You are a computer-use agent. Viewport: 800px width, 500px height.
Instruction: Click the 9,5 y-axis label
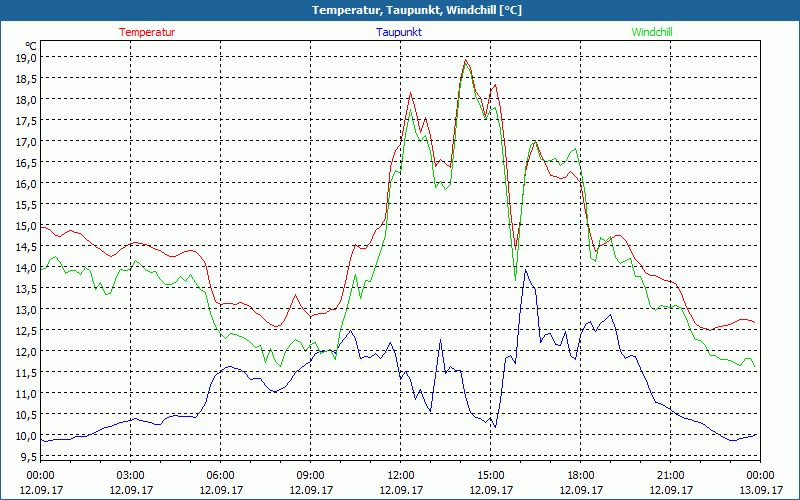click(29, 457)
